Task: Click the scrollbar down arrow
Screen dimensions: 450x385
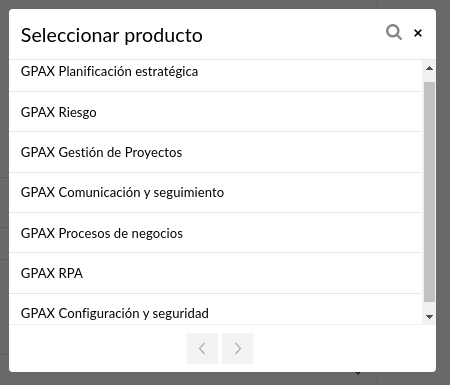Action: [429, 316]
